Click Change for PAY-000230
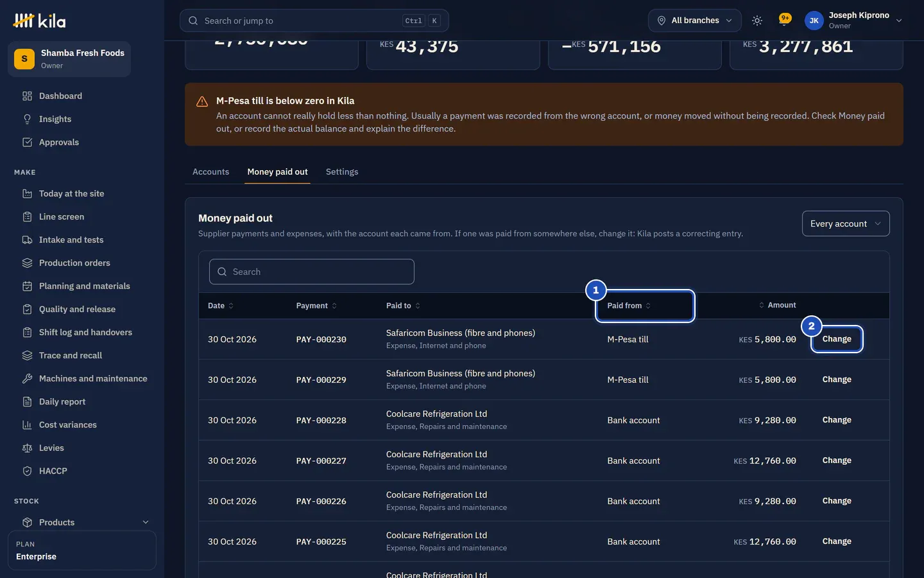Viewport: 924px width, 578px height. pyautogui.click(x=837, y=339)
